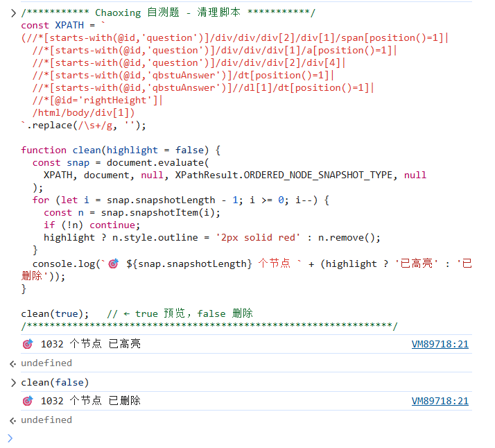This screenshot has height=448, width=495.
Task: Open the VM89718:21 link beside 已高亮 log
Action: pyautogui.click(x=440, y=344)
